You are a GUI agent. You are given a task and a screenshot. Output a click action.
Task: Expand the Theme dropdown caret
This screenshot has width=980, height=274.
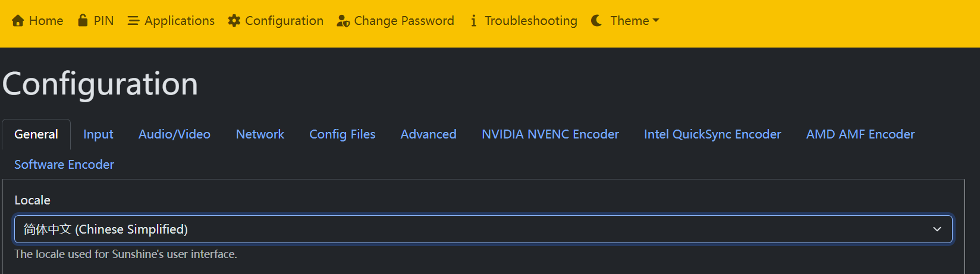[656, 21]
